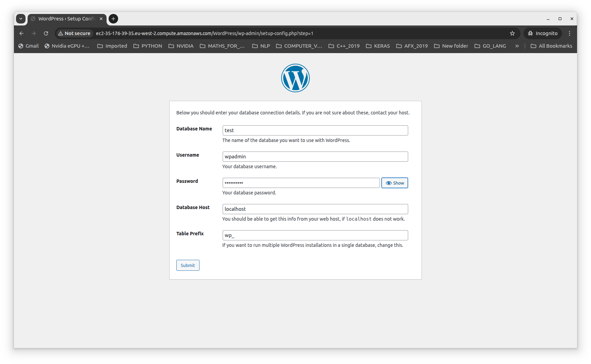Image resolution: width=591 pixels, height=364 pixels.
Task: Open tab search dropdown arrow
Action: (21, 19)
